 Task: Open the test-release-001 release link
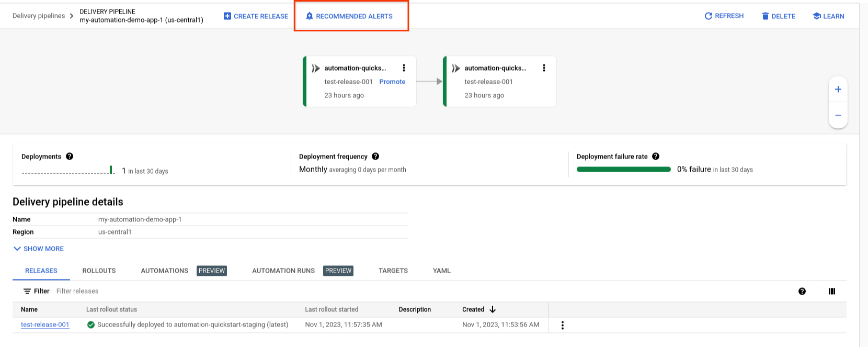[x=45, y=324]
